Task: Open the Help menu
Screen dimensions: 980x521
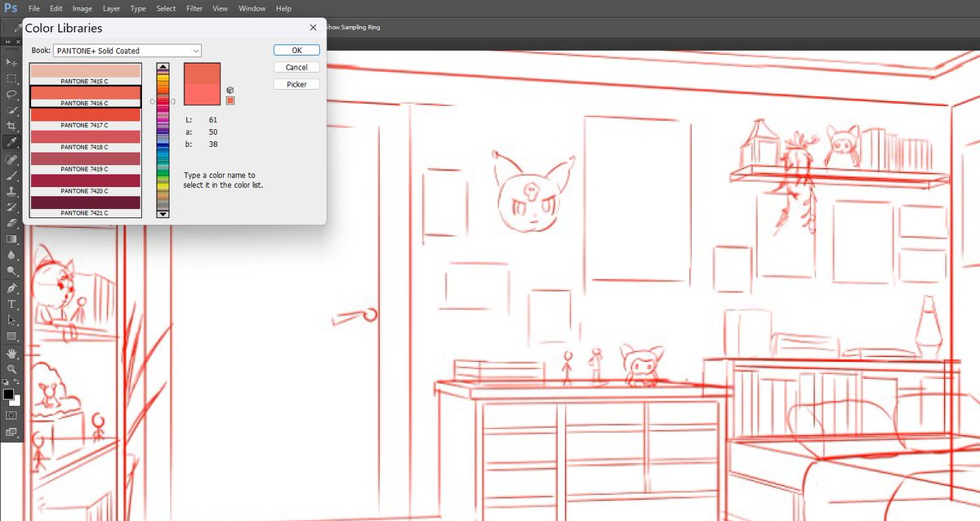Action: pyautogui.click(x=283, y=8)
